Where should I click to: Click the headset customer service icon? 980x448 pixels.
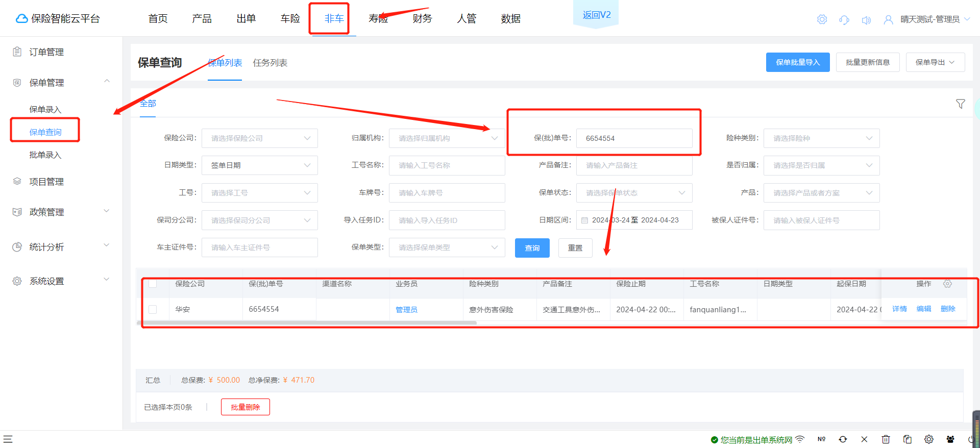[x=844, y=20]
